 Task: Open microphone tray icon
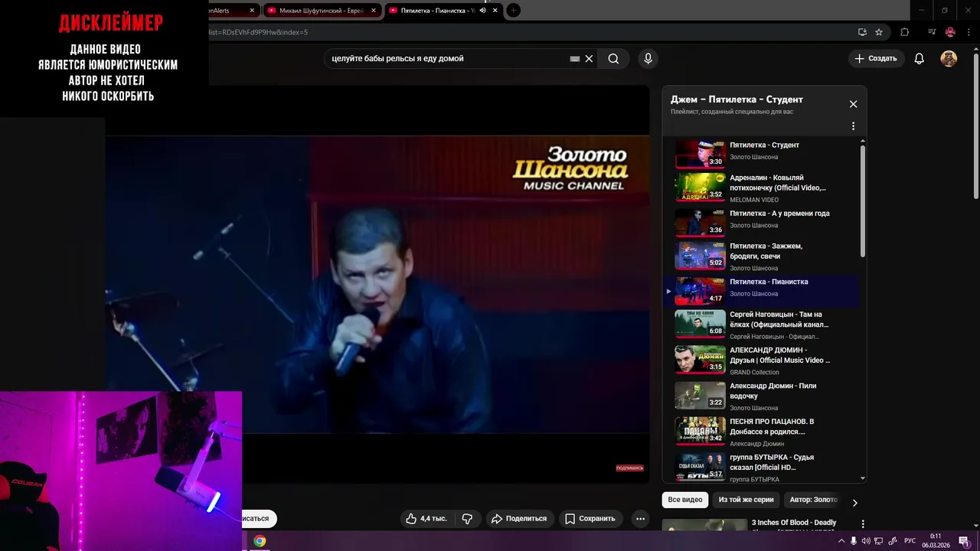tap(854, 541)
